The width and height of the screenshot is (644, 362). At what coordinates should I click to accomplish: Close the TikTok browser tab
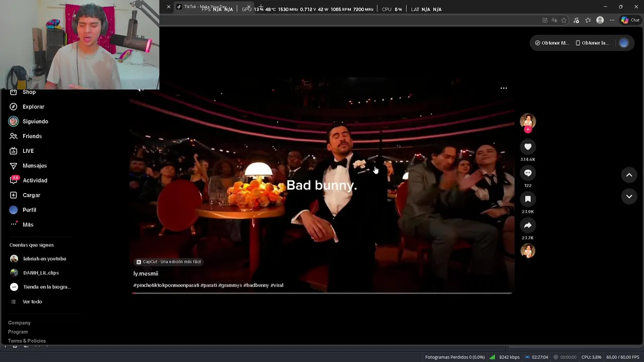(x=249, y=7)
